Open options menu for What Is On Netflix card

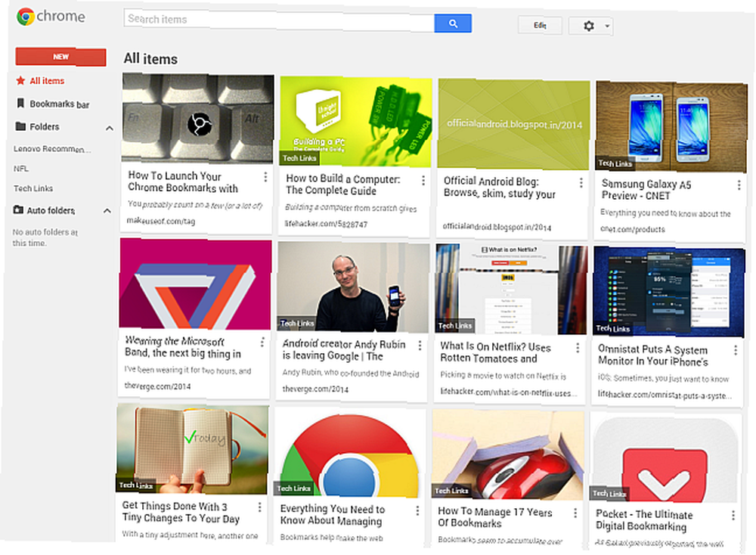click(x=578, y=348)
